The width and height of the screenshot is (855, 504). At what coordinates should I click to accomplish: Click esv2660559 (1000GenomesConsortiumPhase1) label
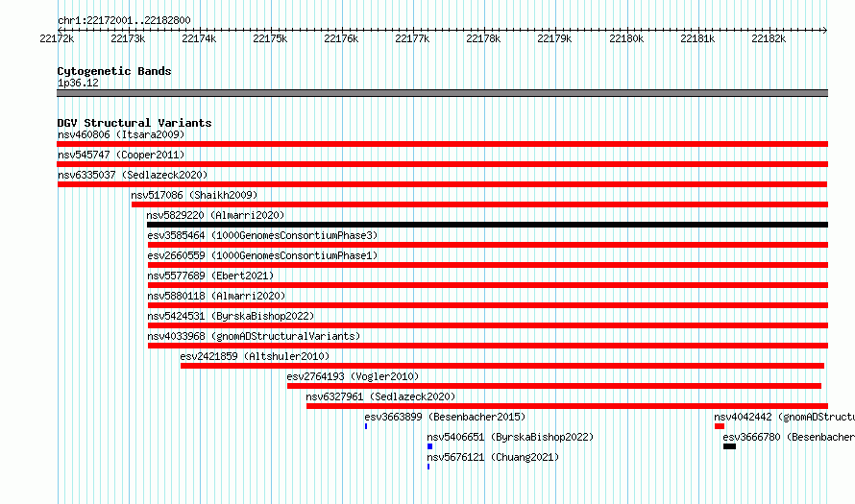262,255
